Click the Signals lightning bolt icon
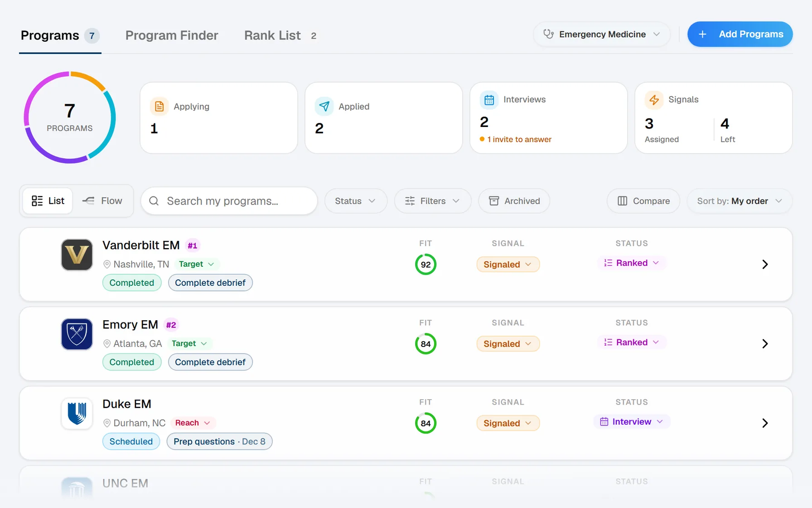The width and height of the screenshot is (812, 508). (654, 100)
